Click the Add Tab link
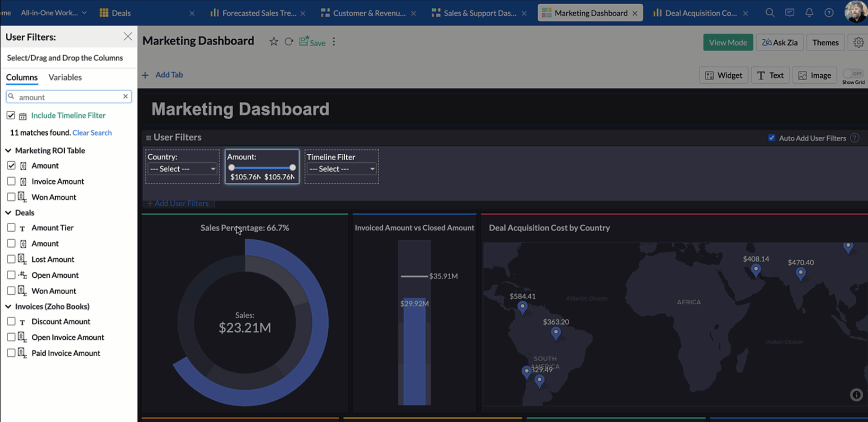This screenshot has height=422, width=868. point(162,75)
